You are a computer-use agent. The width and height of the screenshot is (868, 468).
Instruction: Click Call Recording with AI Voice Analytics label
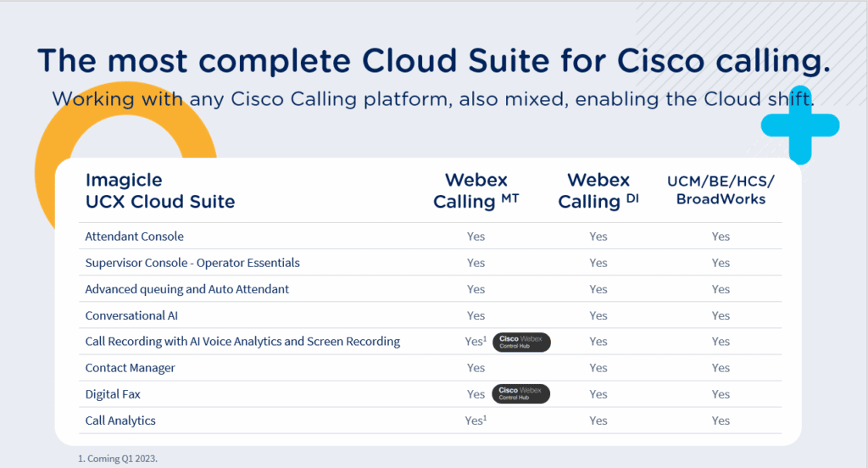pos(242,342)
